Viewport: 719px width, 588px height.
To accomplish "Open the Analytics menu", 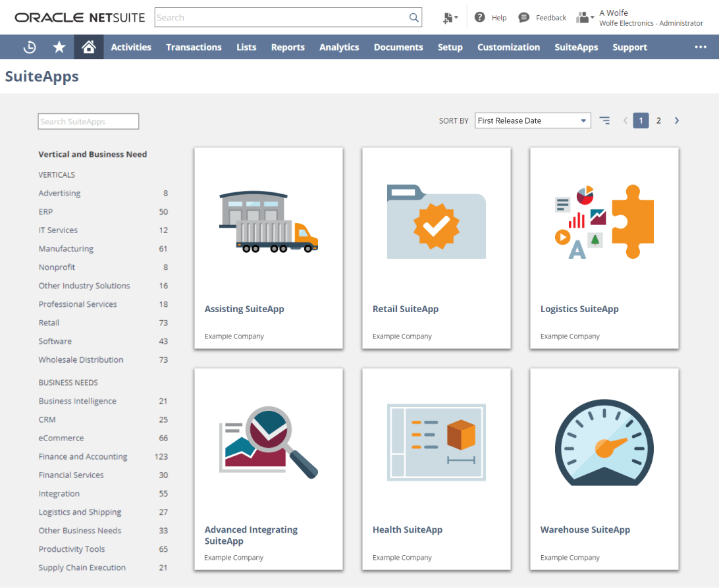I will [x=339, y=47].
